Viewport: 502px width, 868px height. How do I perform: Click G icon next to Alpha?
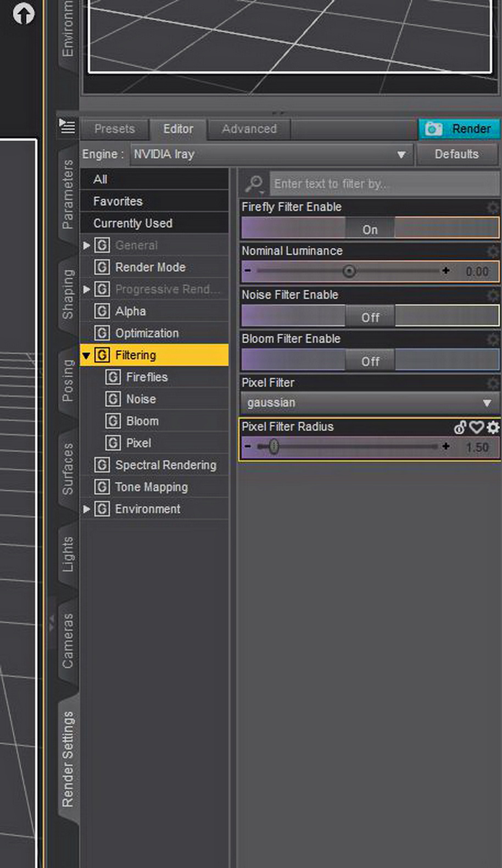[x=102, y=311]
